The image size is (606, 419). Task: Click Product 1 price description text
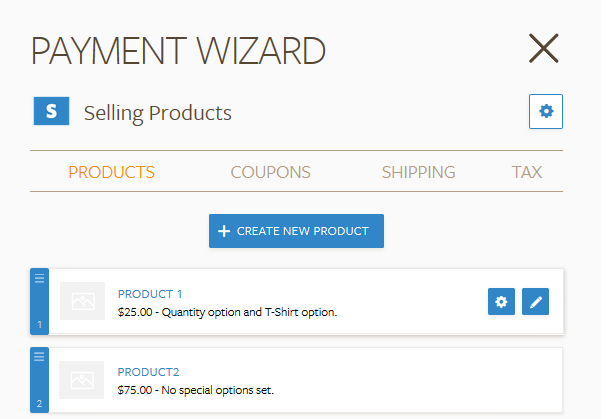tap(227, 312)
